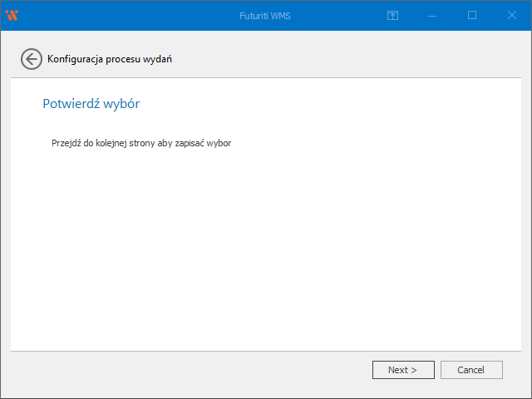
Task: Click empty title bar space left of the title
Action: pyautogui.click(x=125, y=15)
